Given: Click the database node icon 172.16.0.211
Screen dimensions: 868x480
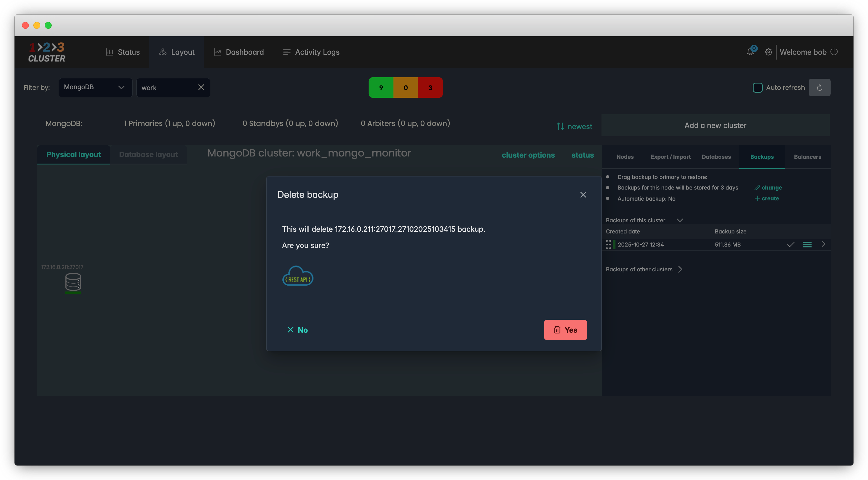Looking at the screenshot, I should click(x=73, y=282).
